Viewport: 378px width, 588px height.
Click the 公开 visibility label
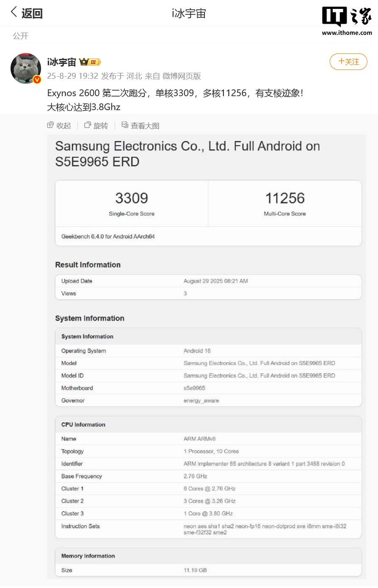tap(20, 36)
